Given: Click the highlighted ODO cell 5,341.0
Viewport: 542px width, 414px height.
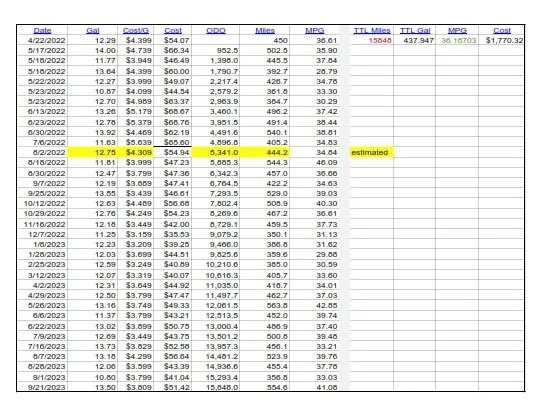Looking at the screenshot, I should 216,152.
